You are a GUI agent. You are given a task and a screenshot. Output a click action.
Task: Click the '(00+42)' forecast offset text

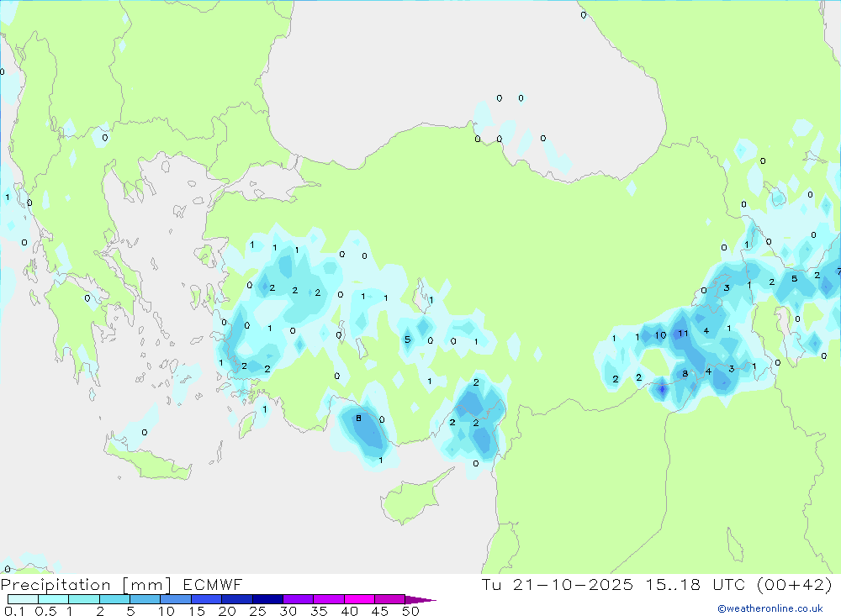(x=795, y=584)
